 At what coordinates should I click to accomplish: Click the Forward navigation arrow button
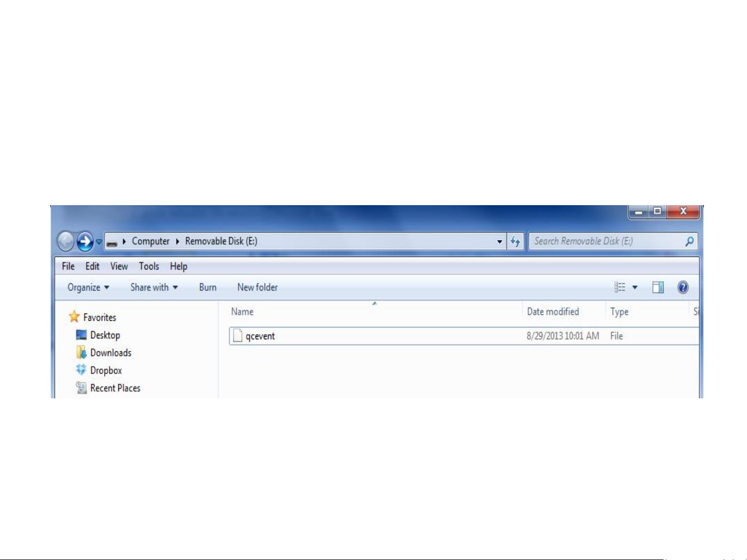85,241
